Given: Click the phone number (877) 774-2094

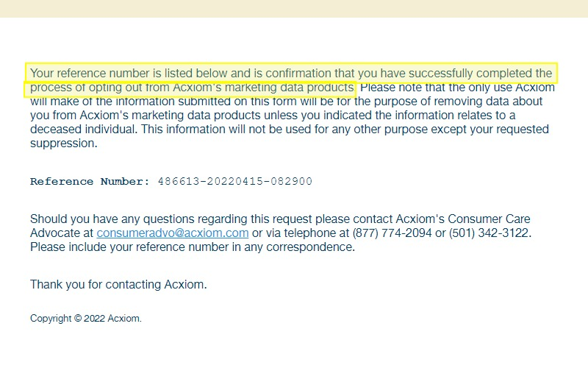Looking at the screenshot, I should [x=392, y=233].
